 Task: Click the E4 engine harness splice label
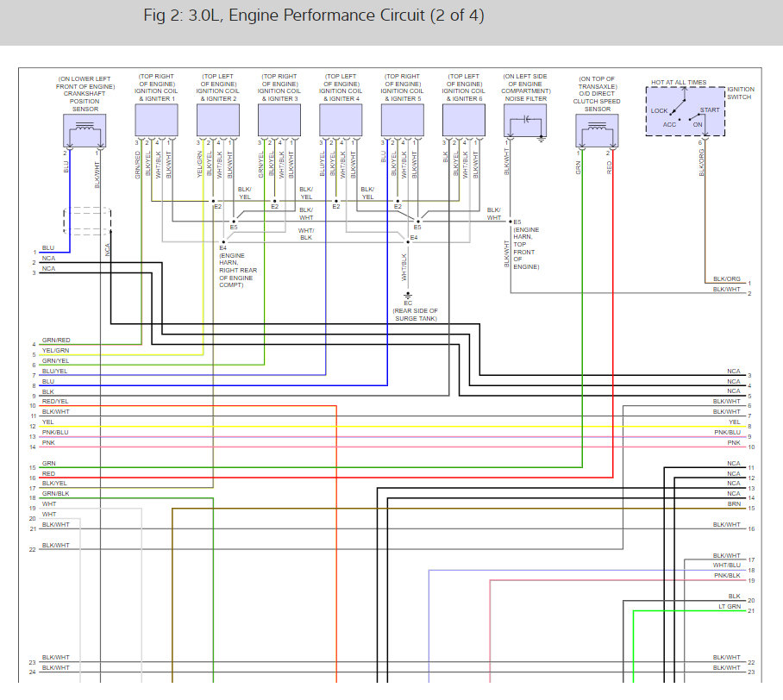pos(222,247)
